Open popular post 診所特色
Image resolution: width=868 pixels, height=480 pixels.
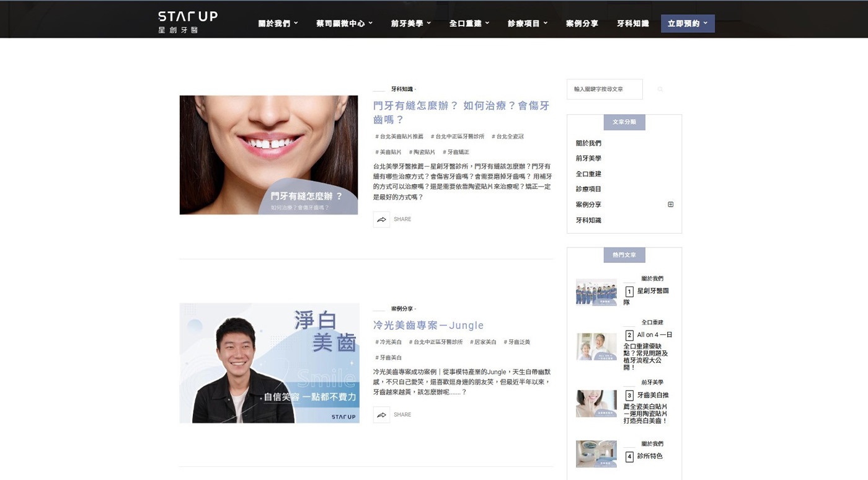pyautogui.click(x=644, y=456)
